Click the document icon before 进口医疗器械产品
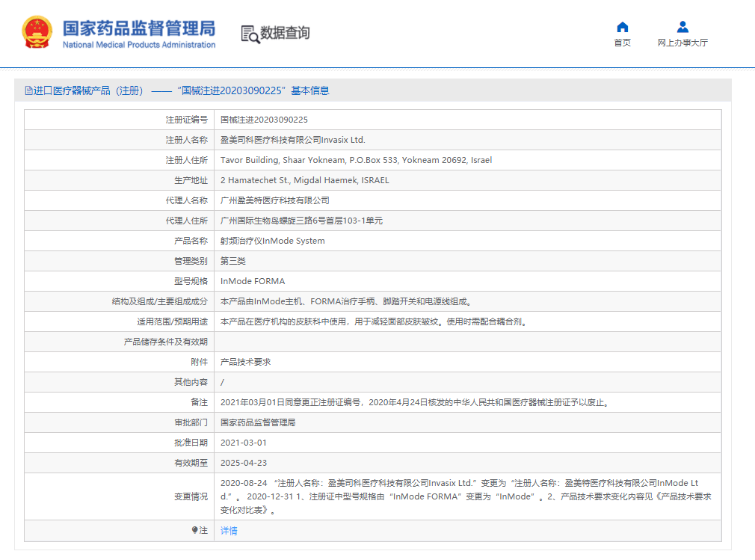The image size is (755, 560). 29,90
